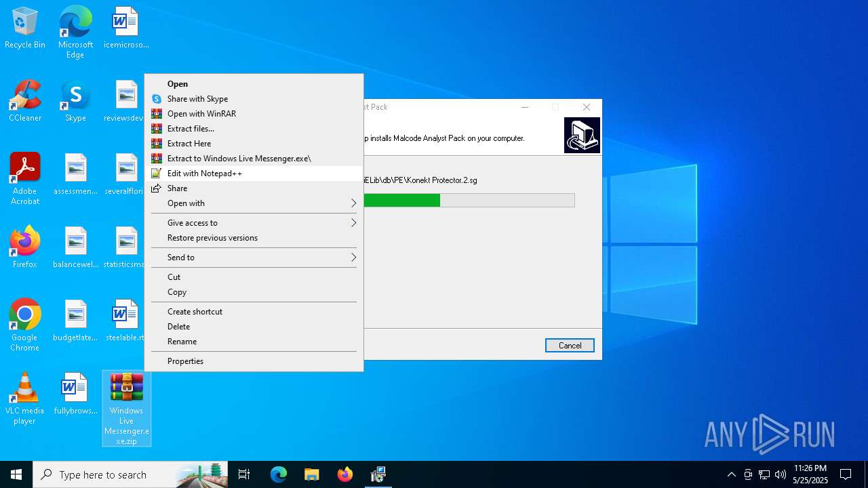
Task: Choose Extract Here option
Action: point(254,144)
